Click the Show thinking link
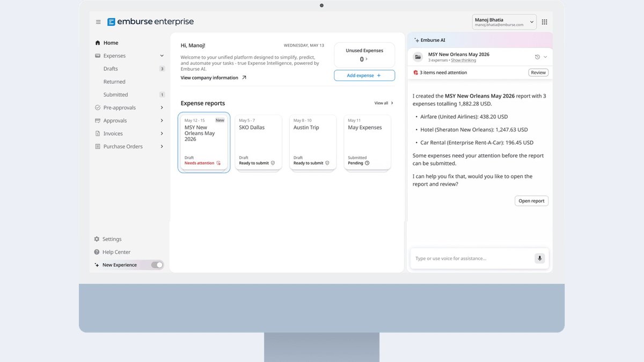The width and height of the screenshot is (644, 362). (x=464, y=61)
